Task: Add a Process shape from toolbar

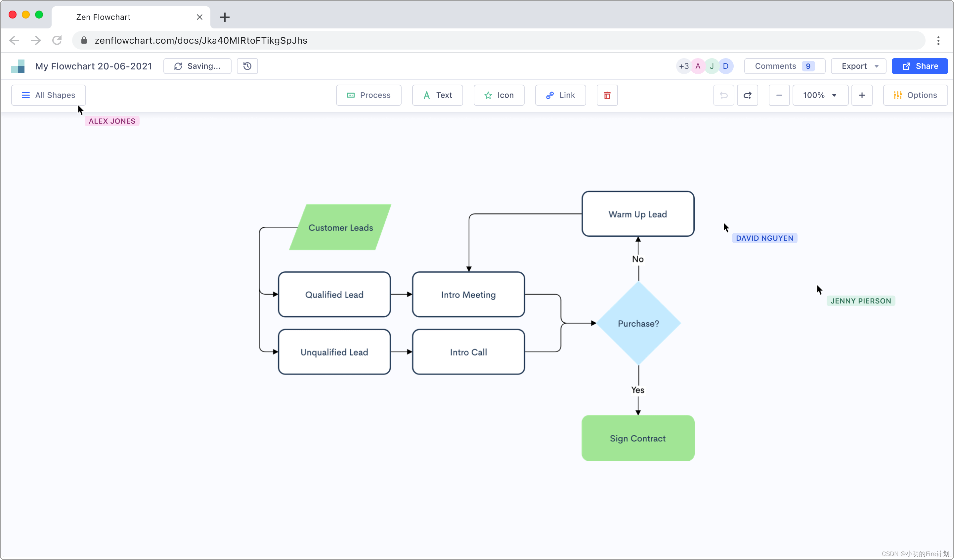Action: click(369, 95)
